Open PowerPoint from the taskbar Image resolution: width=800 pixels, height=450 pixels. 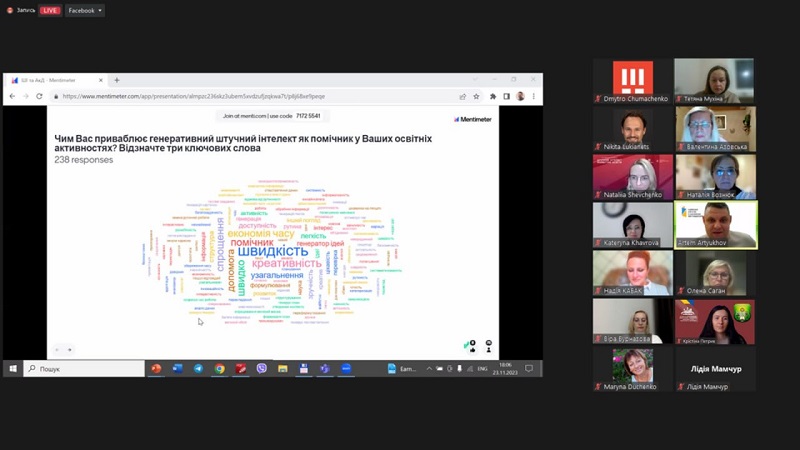click(x=156, y=369)
